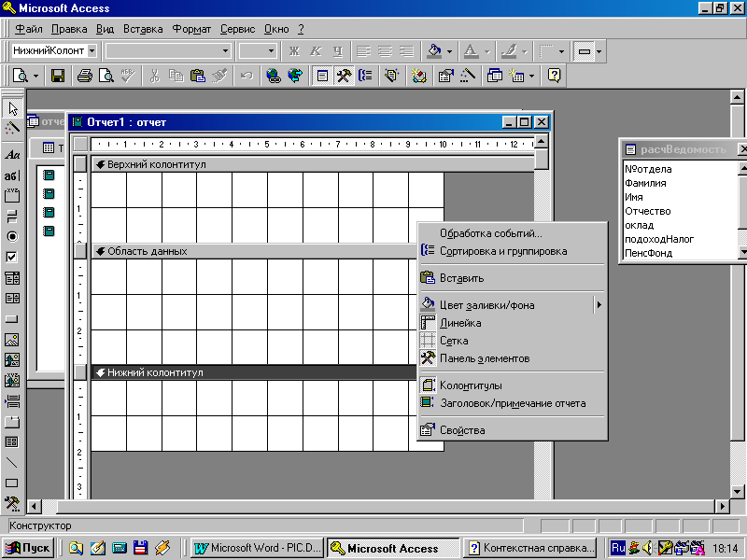Choose Сортировка и группировка in context menu

513,251
